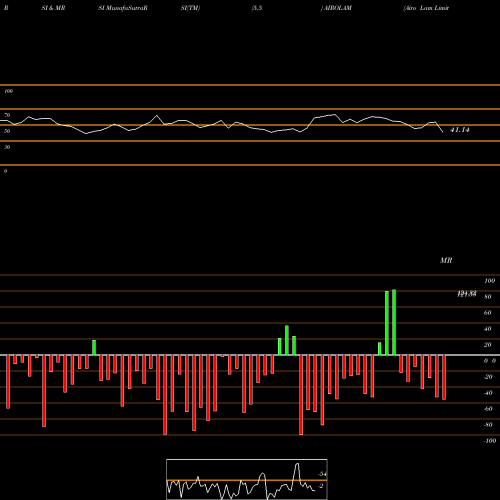The width and height of the screenshot is (500, 500).
Task: Click the RSI value 41.14
Action: point(460,130)
